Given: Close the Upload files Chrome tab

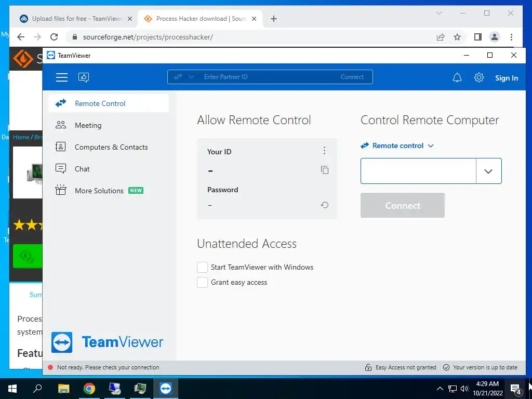Looking at the screenshot, I should (129, 19).
